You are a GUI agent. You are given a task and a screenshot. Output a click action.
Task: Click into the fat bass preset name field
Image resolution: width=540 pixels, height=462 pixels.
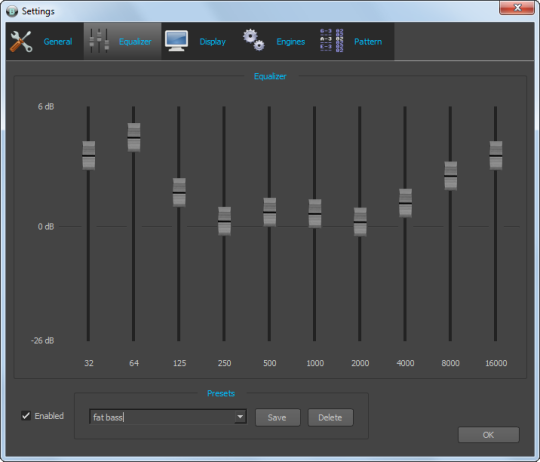pyautogui.click(x=162, y=417)
